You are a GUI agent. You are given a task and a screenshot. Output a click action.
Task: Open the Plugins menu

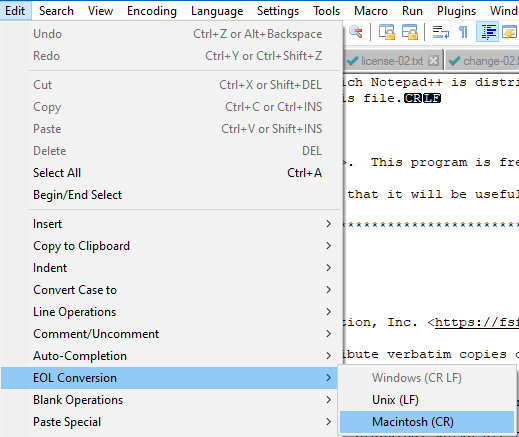(456, 11)
